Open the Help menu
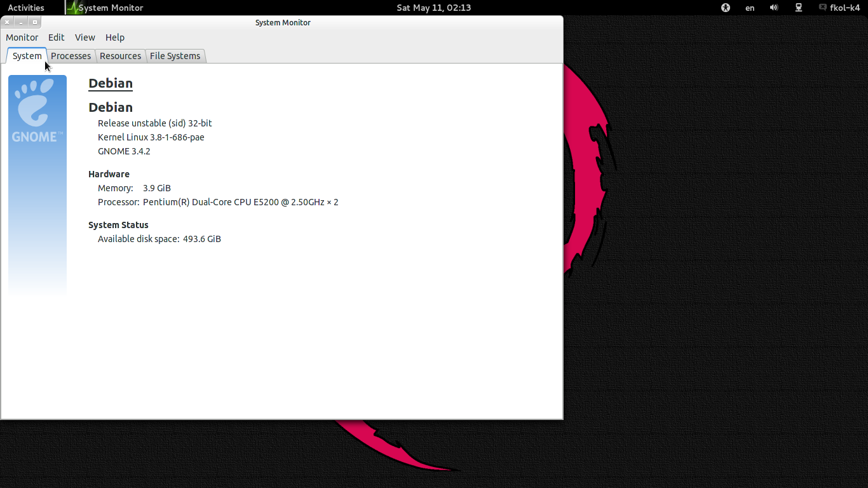868x488 pixels. (115, 37)
